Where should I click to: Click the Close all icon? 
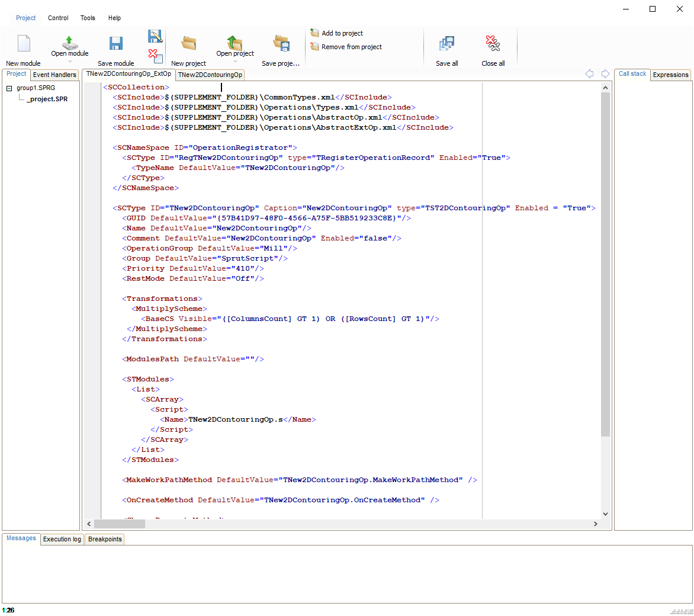493,44
